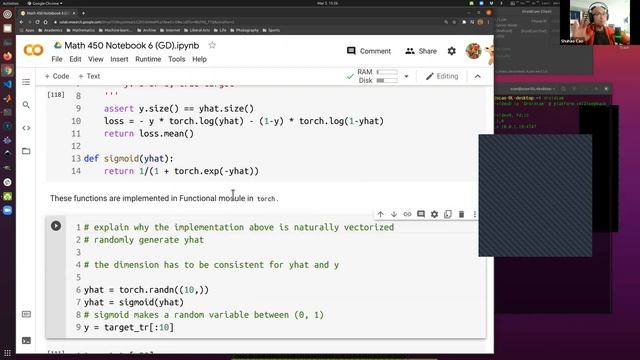Image resolution: width=640 pixels, height=360 pixels.
Task: Click the Share button
Action: (421, 51)
